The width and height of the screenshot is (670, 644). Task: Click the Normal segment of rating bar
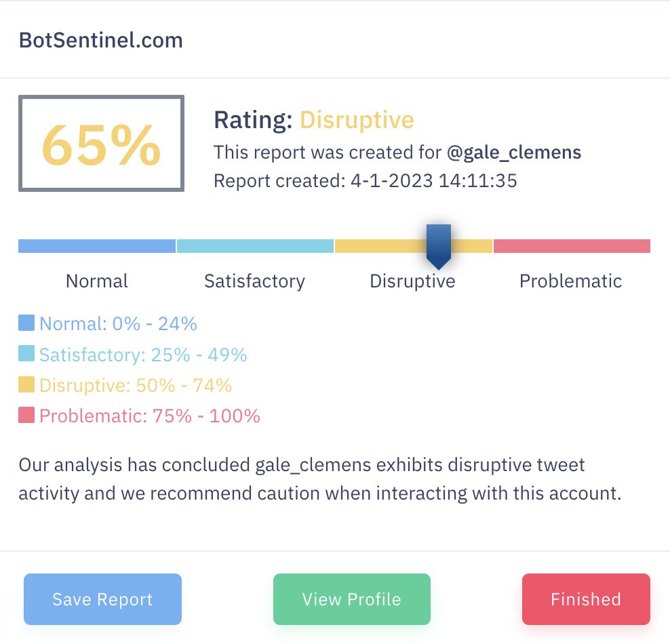pos(97,246)
